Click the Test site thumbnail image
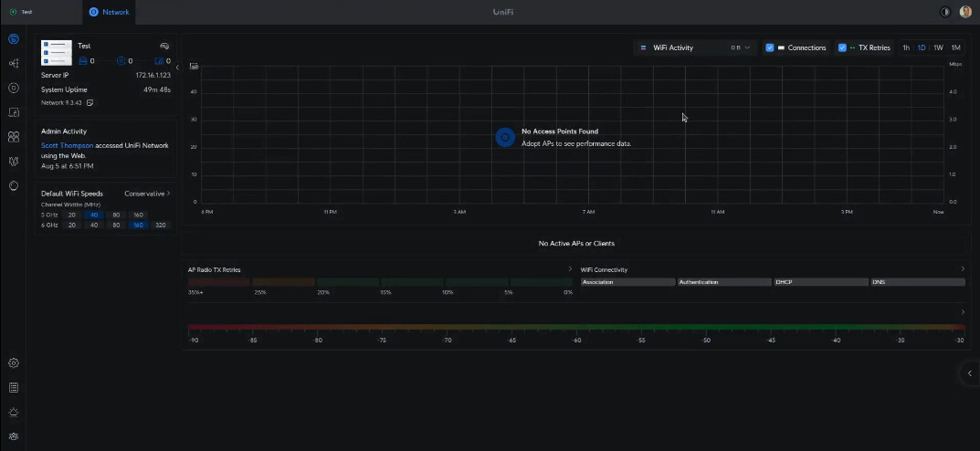 (57, 52)
